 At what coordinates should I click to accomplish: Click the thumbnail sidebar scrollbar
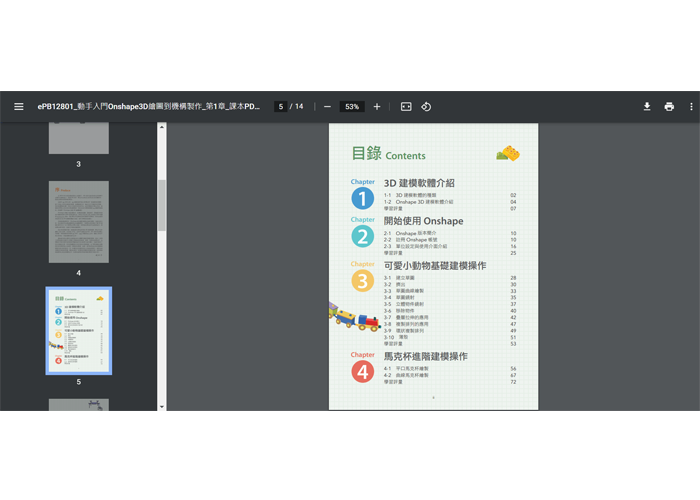[162, 204]
